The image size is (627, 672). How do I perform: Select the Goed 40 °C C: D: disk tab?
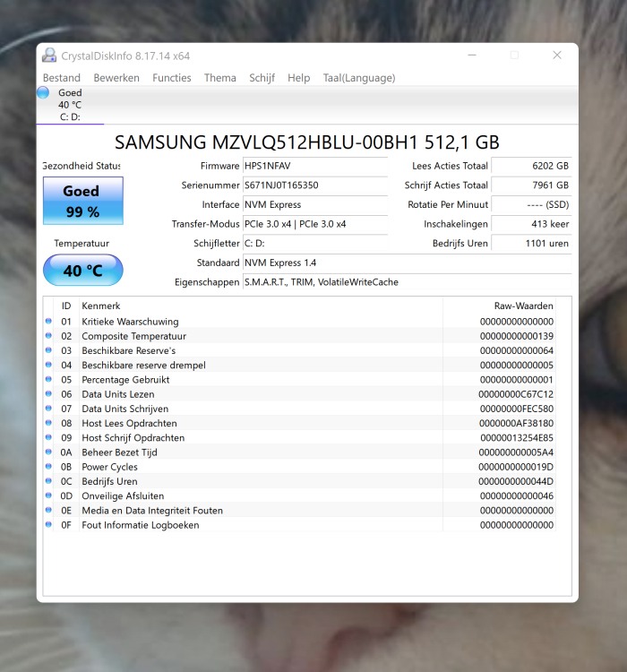pyautogui.click(x=70, y=105)
